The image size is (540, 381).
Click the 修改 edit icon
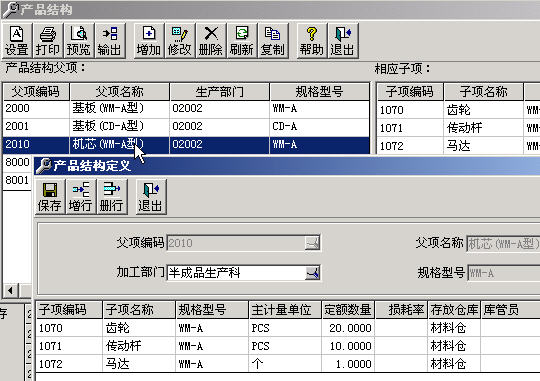180,41
